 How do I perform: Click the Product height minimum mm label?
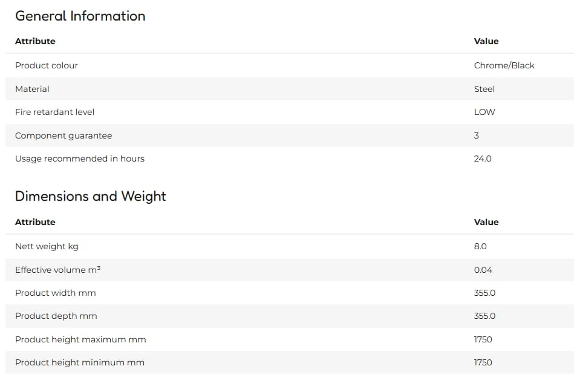tap(80, 363)
